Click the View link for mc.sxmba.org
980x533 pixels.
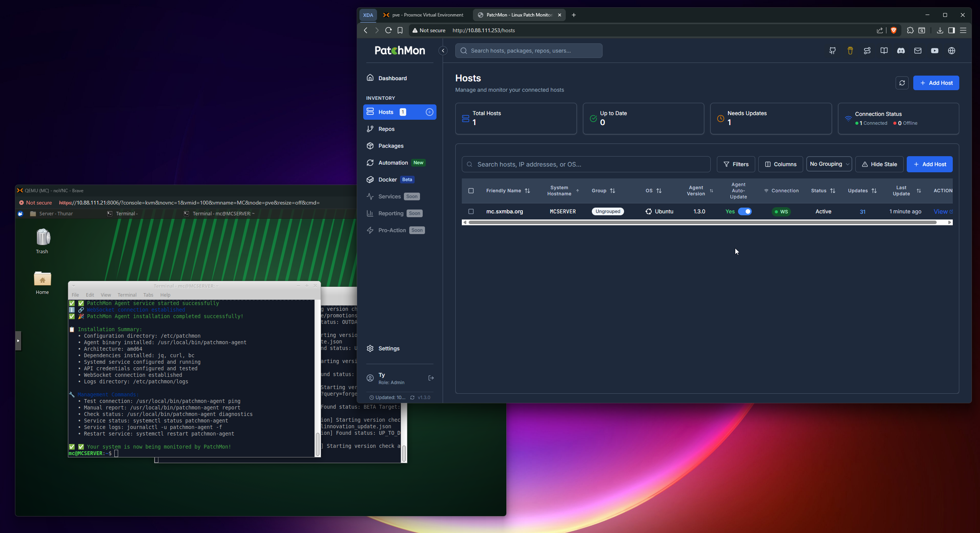coord(943,211)
